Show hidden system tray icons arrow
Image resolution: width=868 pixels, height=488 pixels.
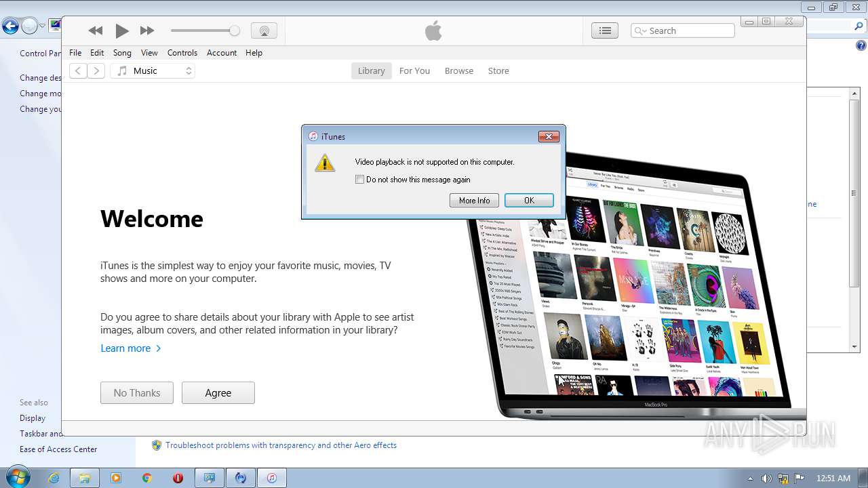click(x=750, y=479)
